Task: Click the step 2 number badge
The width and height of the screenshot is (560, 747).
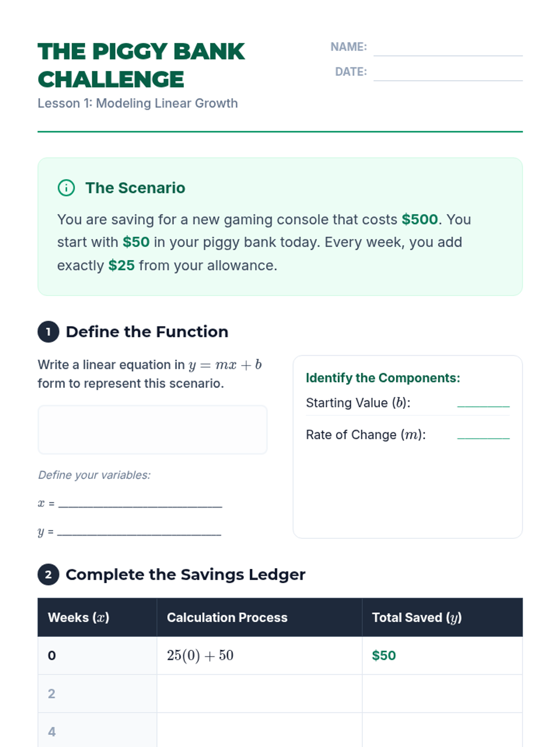Action: point(49,575)
